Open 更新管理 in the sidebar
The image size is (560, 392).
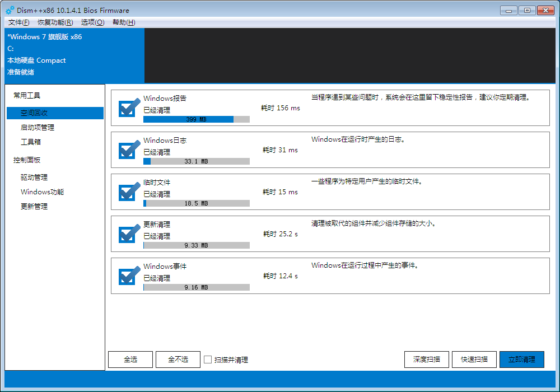pos(34,207)
